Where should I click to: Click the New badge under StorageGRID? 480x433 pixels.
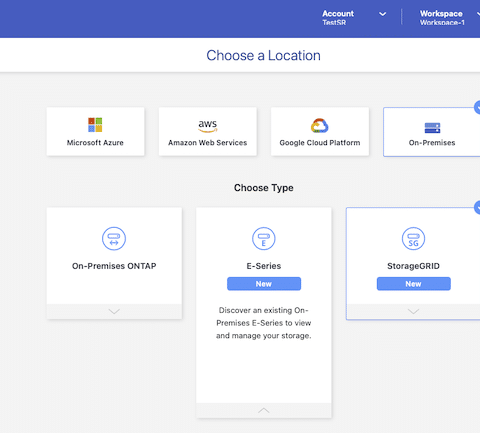pos(414,284)
